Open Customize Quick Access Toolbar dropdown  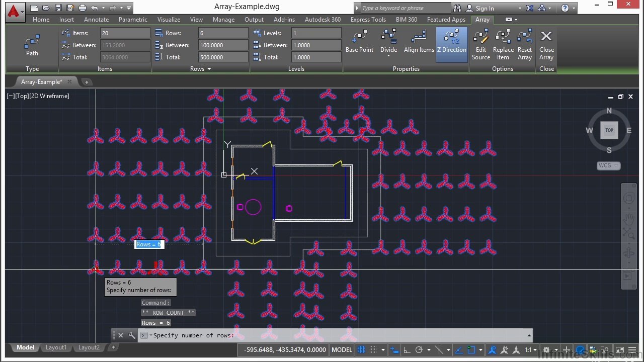[129, 8]
